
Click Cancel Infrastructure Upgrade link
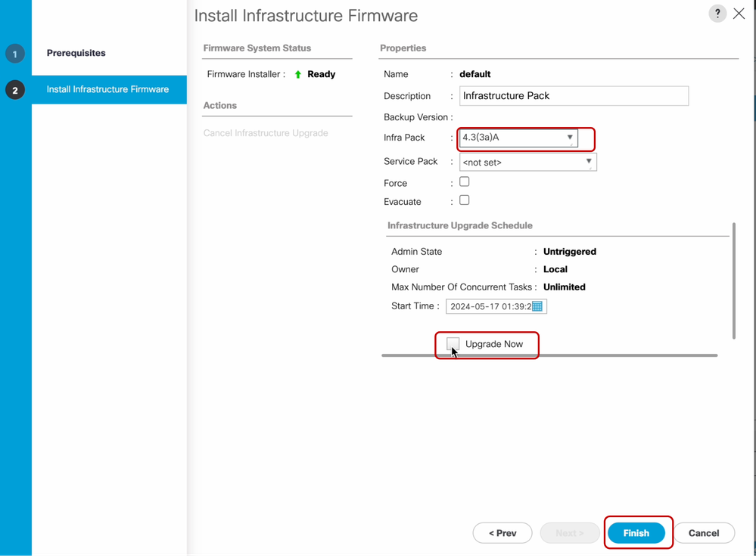click(266, 133)
